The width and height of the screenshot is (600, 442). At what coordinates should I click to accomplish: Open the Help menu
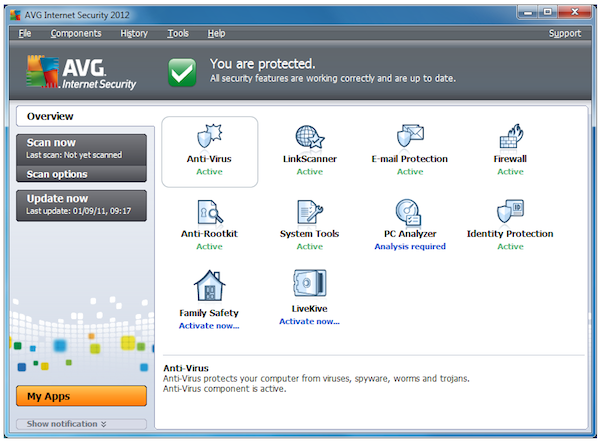tap(216, 34)
